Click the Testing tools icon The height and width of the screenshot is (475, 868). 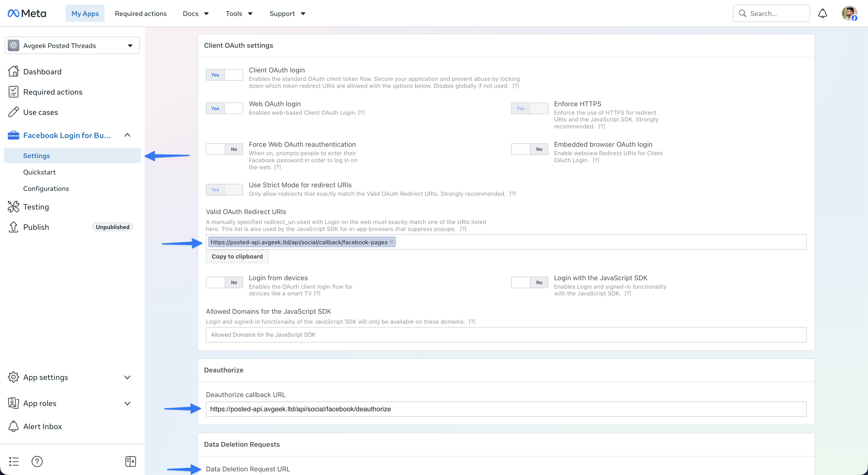pyautogui.click(x=14, y=207)
